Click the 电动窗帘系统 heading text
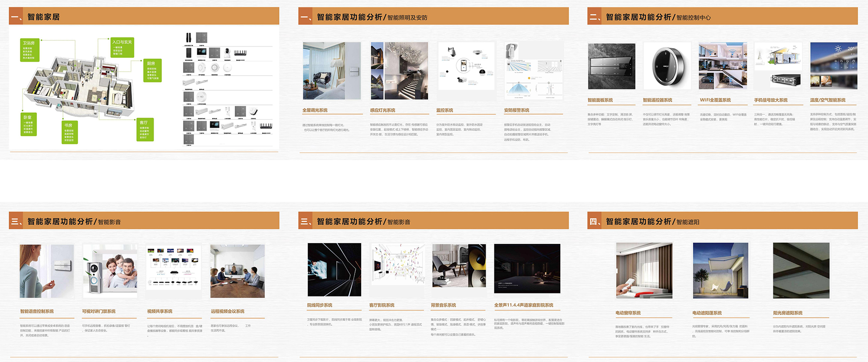 click(628, 313)
